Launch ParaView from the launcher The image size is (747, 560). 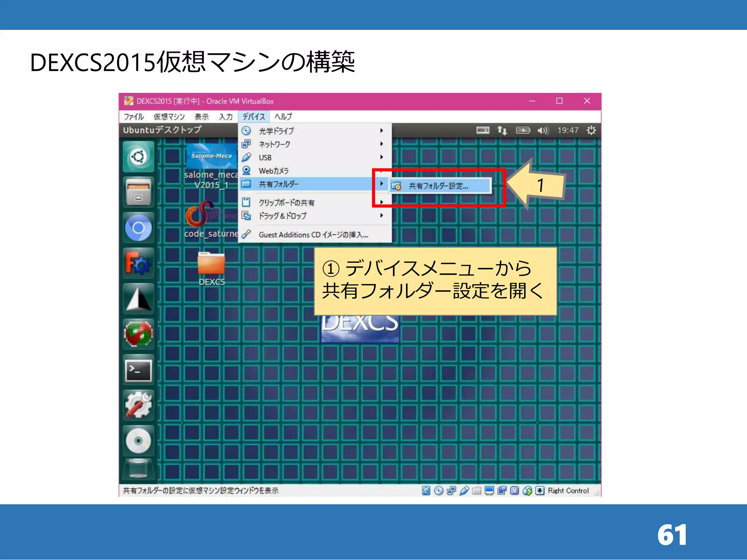138,299
